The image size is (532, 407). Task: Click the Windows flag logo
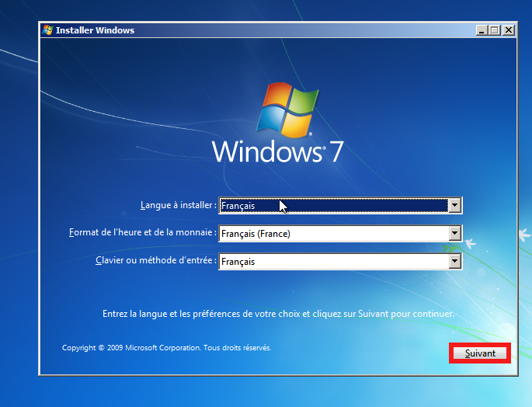[x=286, y=107]
